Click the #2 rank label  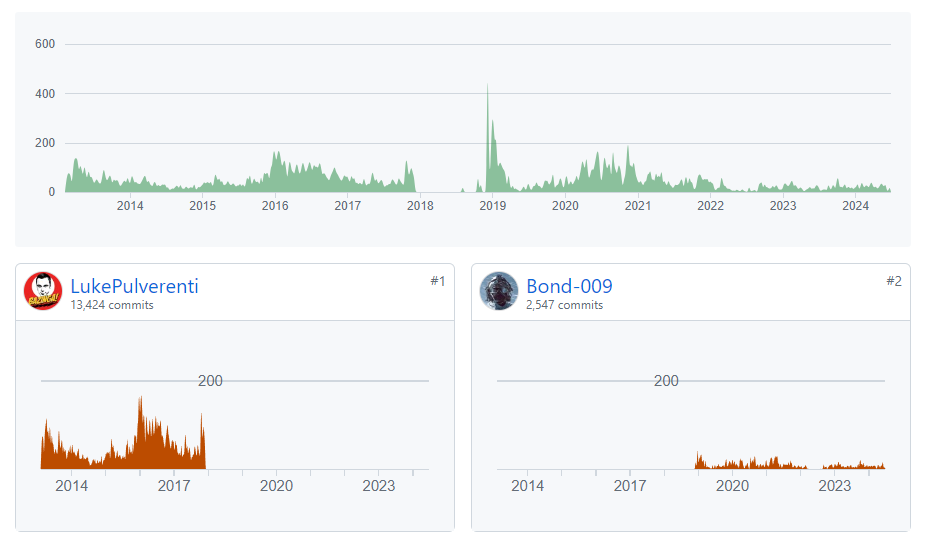[x=894, y=281]
